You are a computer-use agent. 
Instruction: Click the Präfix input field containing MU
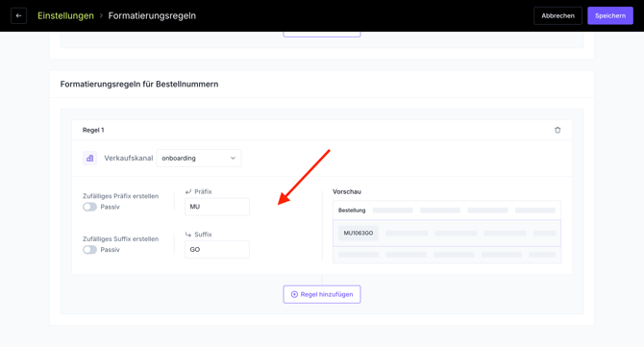point(217,207)
